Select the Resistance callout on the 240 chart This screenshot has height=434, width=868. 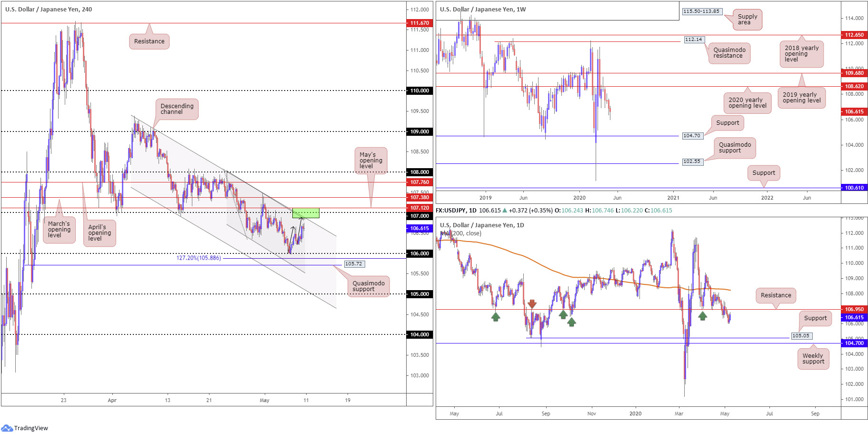click(149, 41)
